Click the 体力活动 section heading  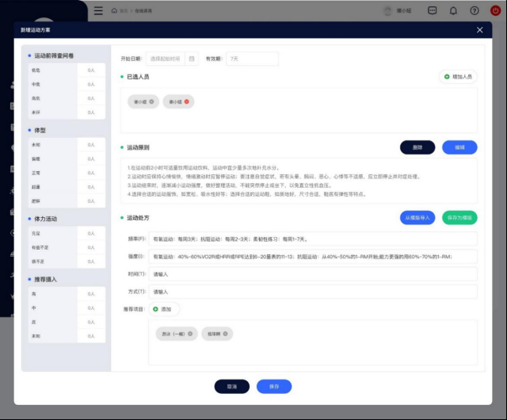pos(46,219)
